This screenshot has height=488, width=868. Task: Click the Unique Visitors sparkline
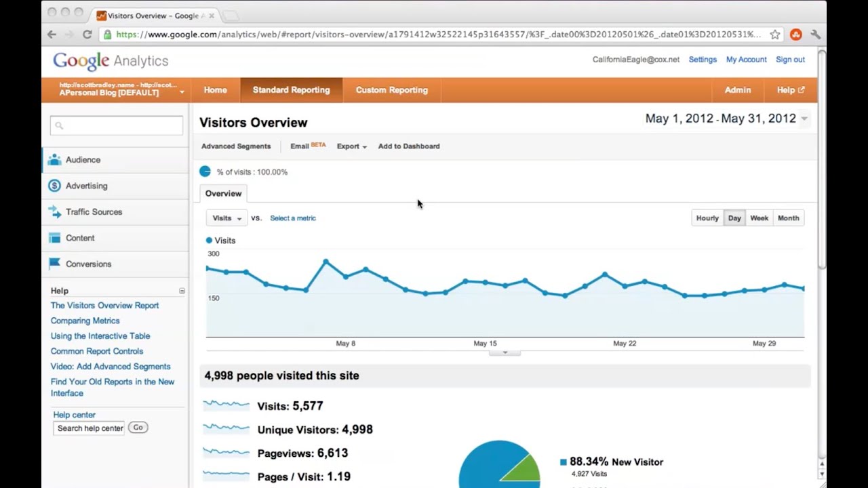[x=226, y=429]
